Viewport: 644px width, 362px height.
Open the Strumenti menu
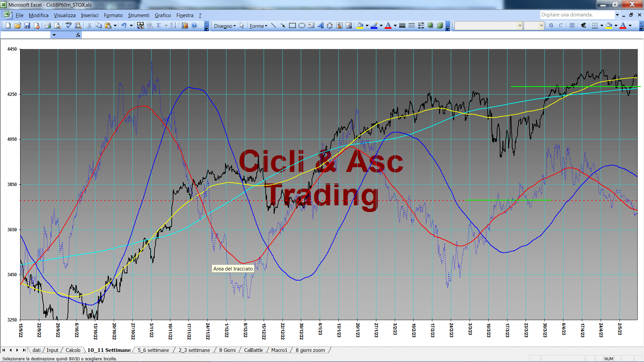point(139,15)
